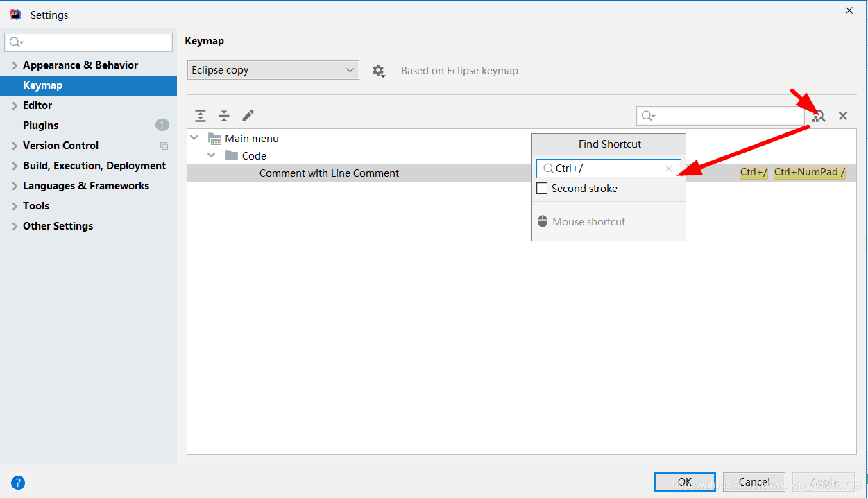
Task: Expand Languages & Frameworks section
Action: pos(15,186)
